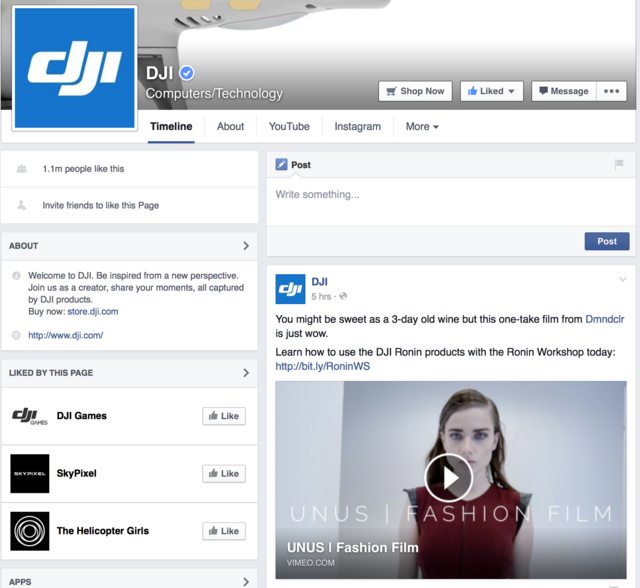
Task: Open the DJI profile picture logo
Action: (74, 68)
